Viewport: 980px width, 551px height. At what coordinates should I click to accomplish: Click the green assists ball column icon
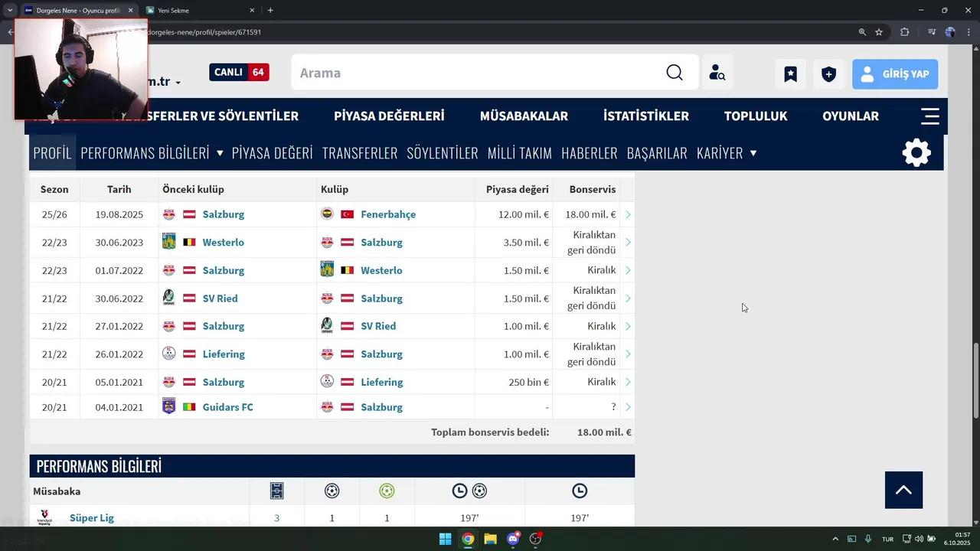coord(387,491)
